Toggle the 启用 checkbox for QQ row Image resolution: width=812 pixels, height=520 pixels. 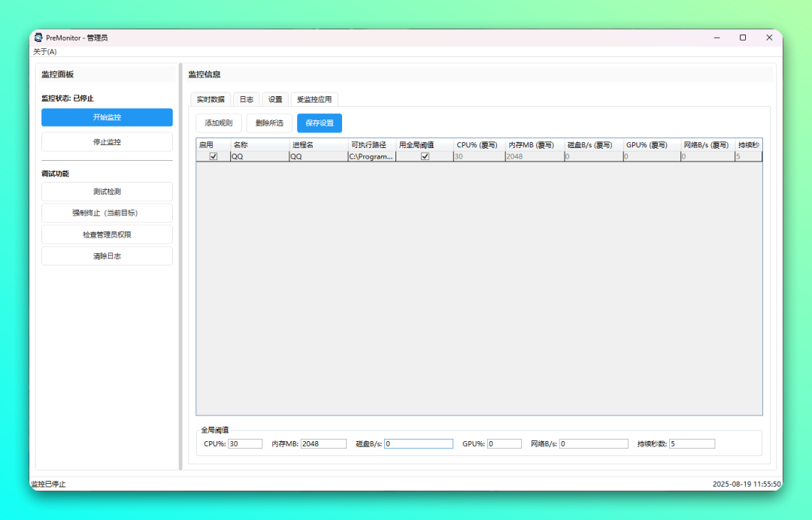[214, 156]
